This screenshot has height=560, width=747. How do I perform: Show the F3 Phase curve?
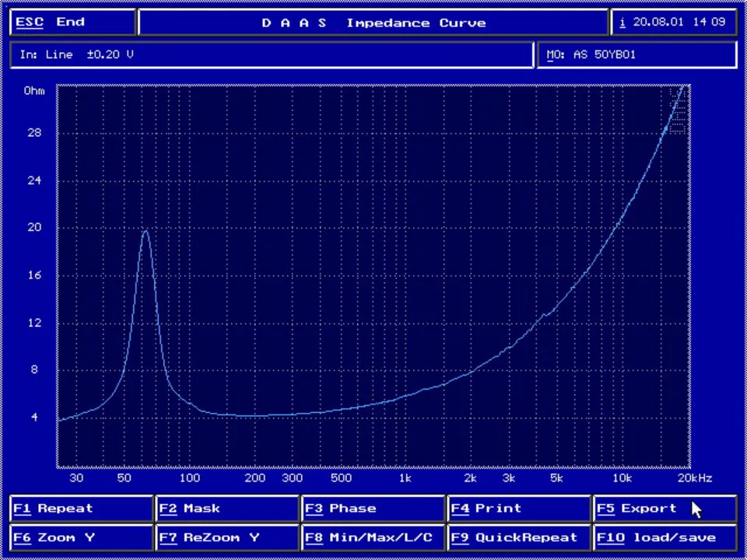pyautogui.click(x=373, y=509)
